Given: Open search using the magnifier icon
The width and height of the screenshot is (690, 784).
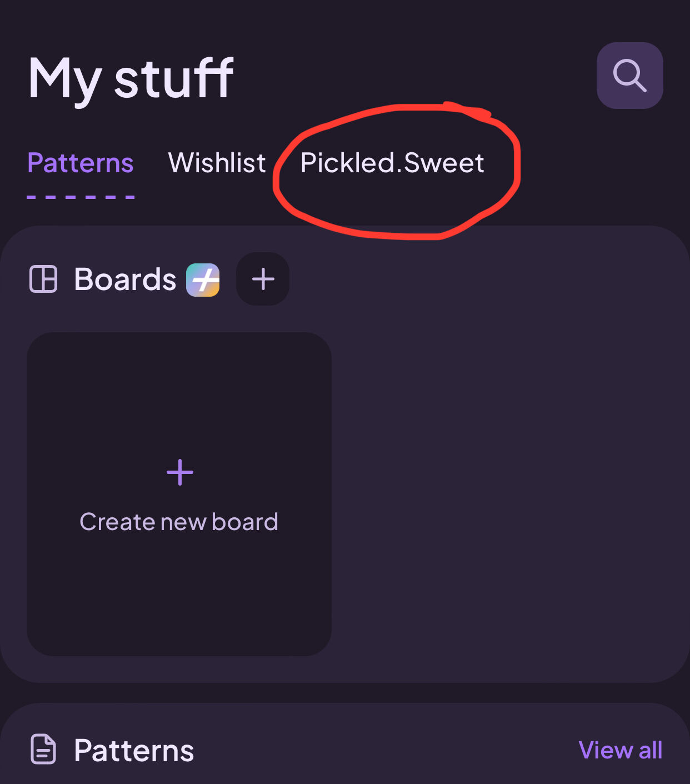Looking at the screenshot, I should coord(629,76).
